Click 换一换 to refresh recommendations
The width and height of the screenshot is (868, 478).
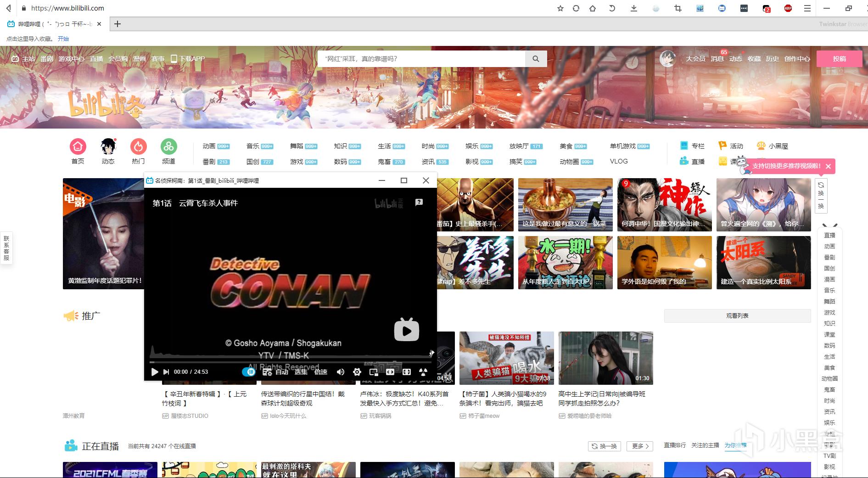(x=821, y=196)
